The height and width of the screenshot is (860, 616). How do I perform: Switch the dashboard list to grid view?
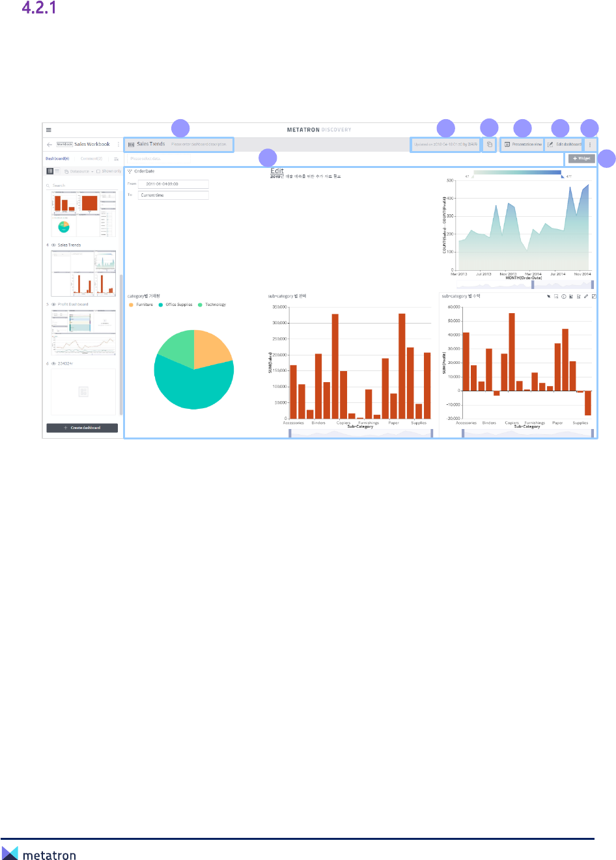tap(50, 171)
